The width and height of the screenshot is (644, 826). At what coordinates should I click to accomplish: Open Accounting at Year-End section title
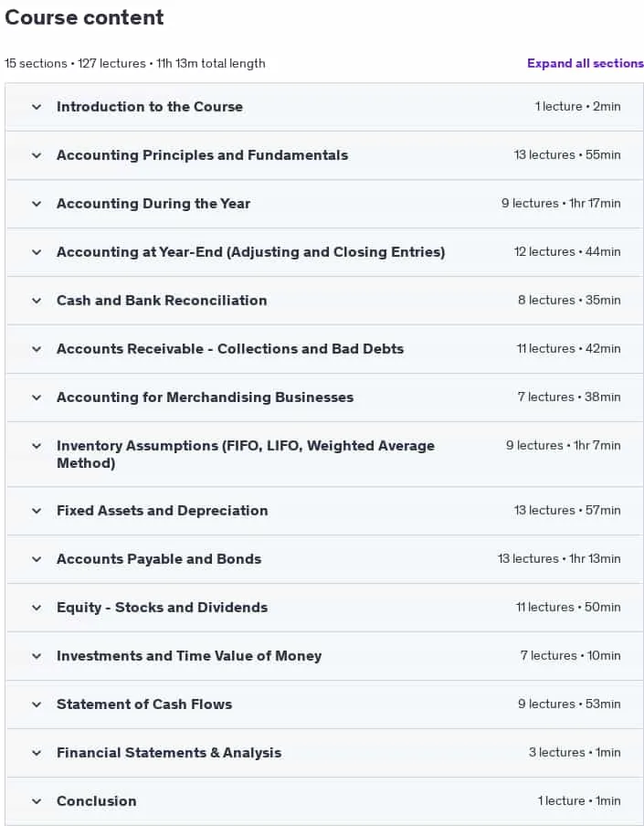click(250, 252)
